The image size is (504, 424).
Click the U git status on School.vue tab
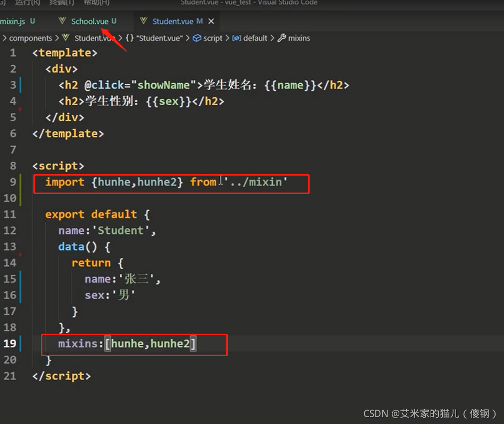pyautogui.click(x=114, y=21)
